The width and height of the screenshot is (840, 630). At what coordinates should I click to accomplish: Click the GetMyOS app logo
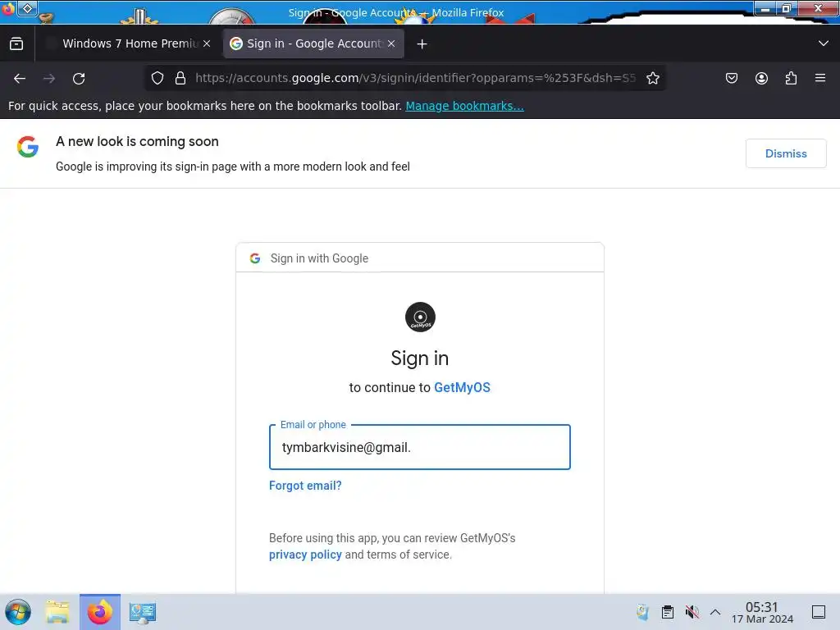[x=420, y=317]
